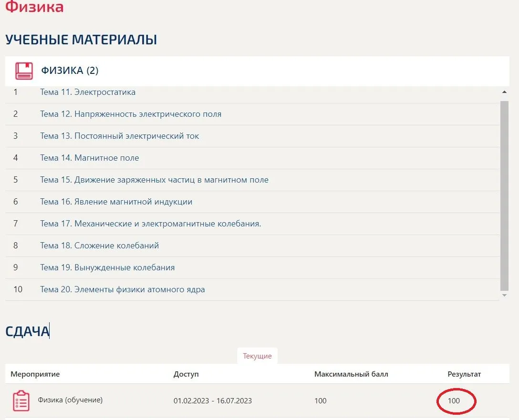Expand the ФИЗИКА (2) materials header
The height and width of the screenshot is (420, 519).
(70, 71)
